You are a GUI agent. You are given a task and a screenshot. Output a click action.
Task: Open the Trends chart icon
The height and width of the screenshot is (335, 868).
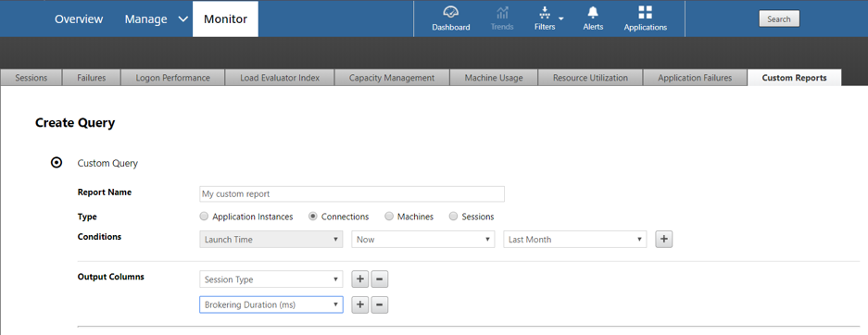(x=502, y=13)
